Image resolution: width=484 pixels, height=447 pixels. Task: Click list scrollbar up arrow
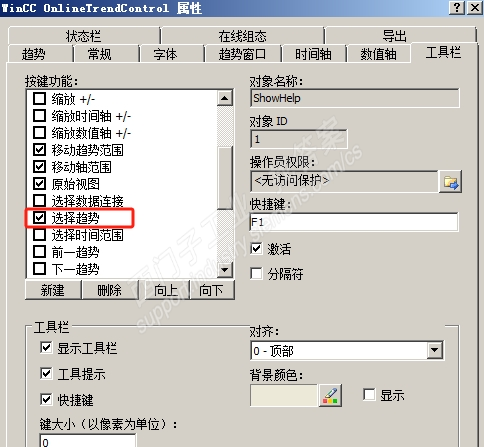(x=225, y=98)
